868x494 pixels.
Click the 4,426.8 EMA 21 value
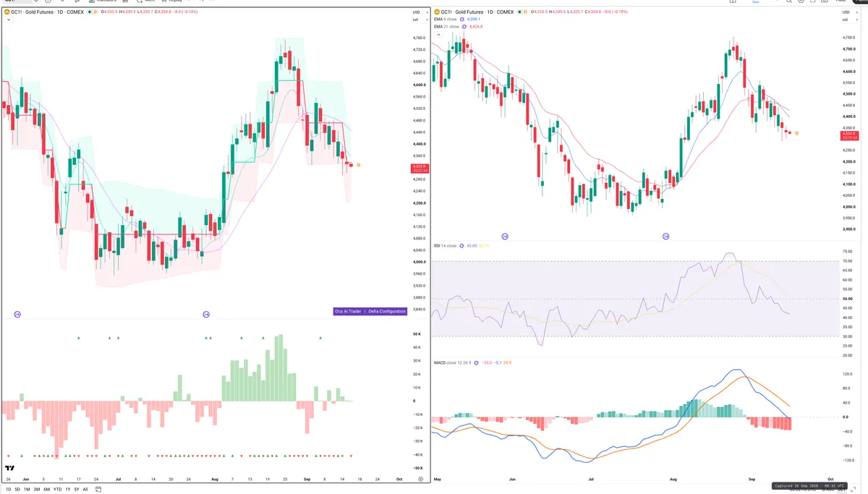point(477,27)
